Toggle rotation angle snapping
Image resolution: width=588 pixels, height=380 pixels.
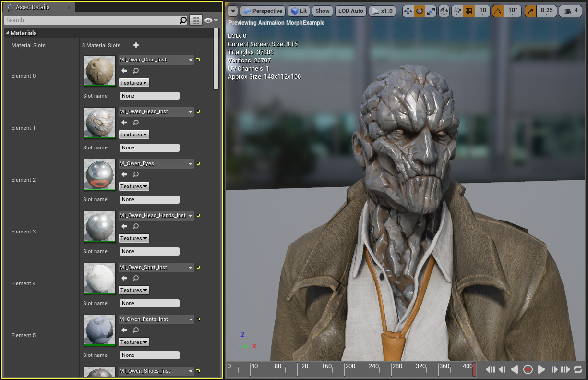pyautogui.click(x=498, y=11)
